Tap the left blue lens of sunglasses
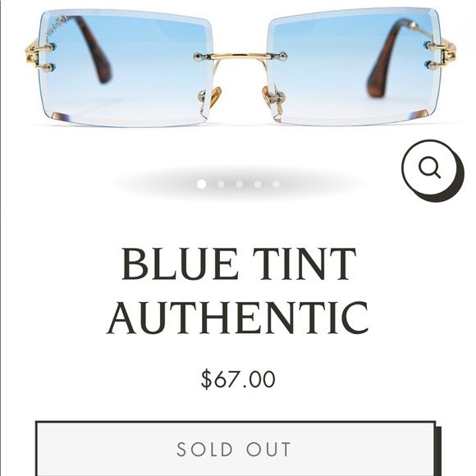 125,67
